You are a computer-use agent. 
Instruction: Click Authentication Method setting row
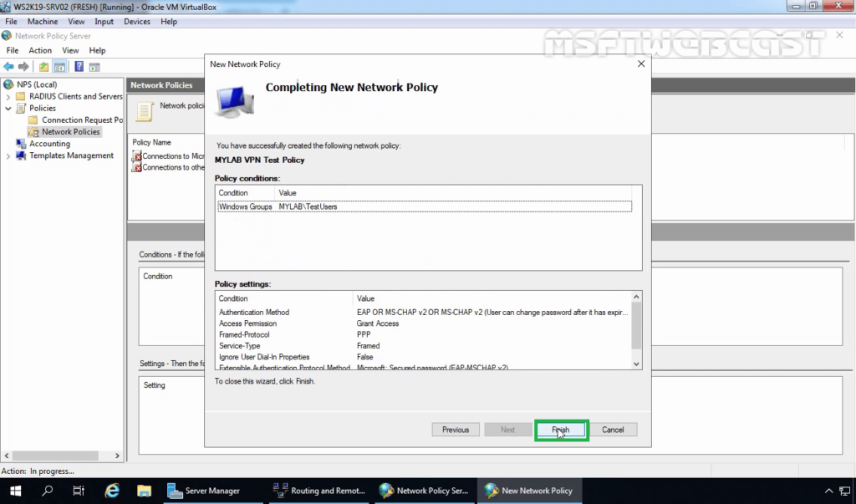click(x=424, y=313)
